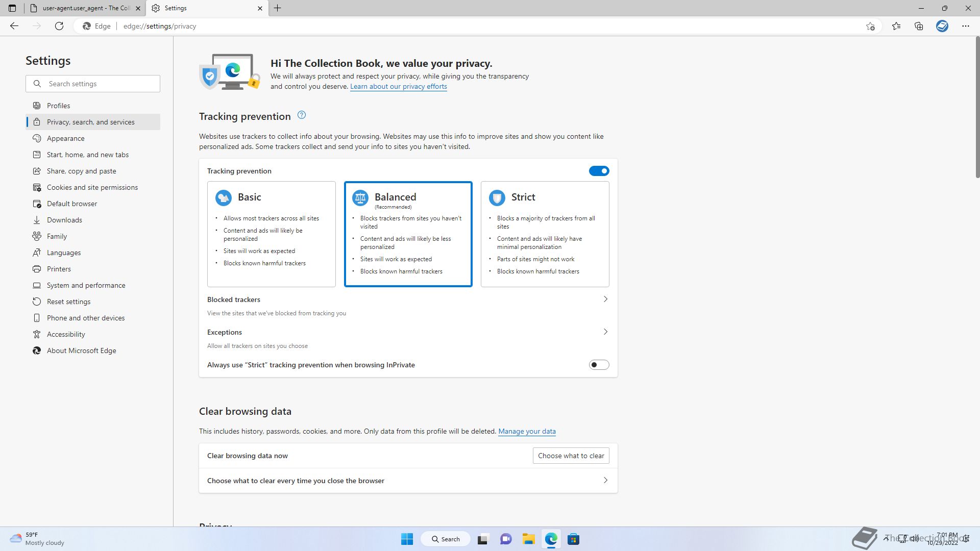The image size is (980, 551).
Task: Open Settings and more ellipsis menu
Action: [965, 26]
